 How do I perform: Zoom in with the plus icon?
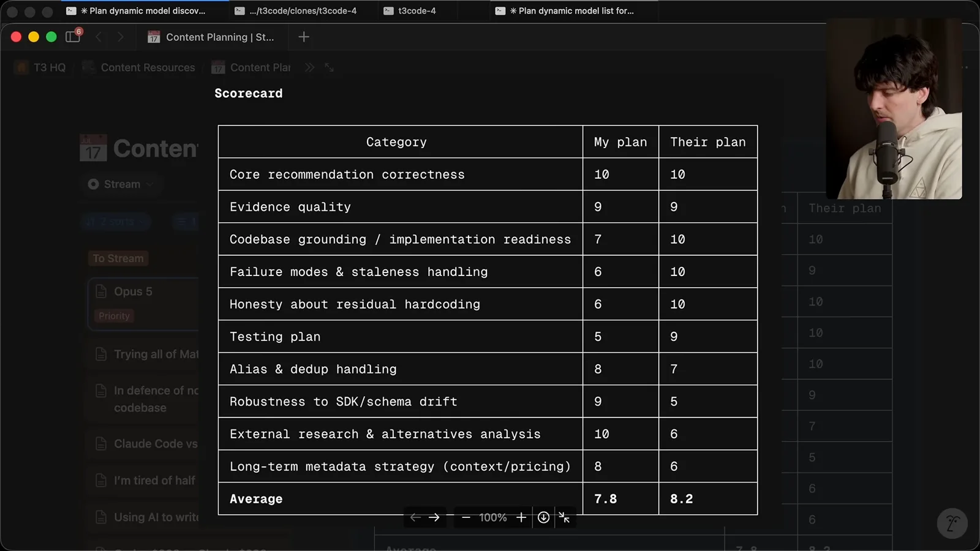tap(521, 517)
